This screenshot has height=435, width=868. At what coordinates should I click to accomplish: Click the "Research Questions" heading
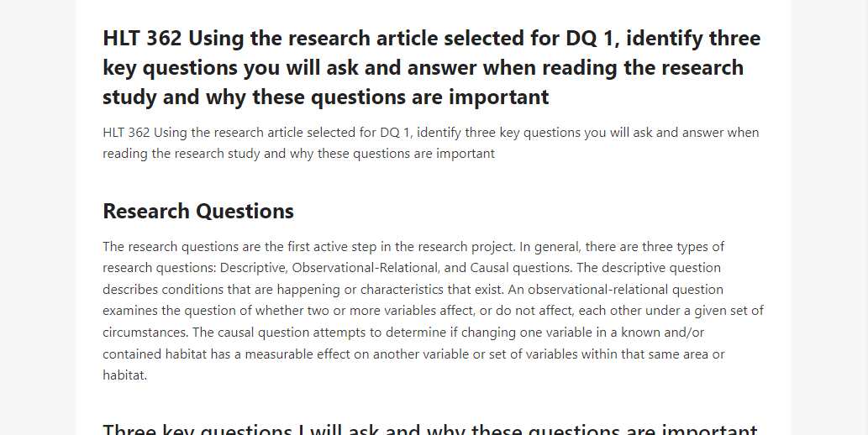click(198, 212)
